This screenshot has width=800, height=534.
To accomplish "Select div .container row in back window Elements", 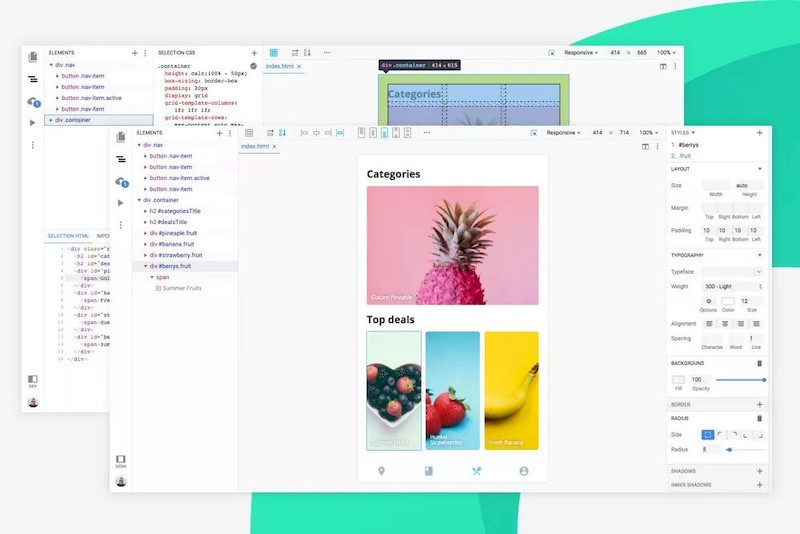I will pyautogui.click(x=99, y=120).
